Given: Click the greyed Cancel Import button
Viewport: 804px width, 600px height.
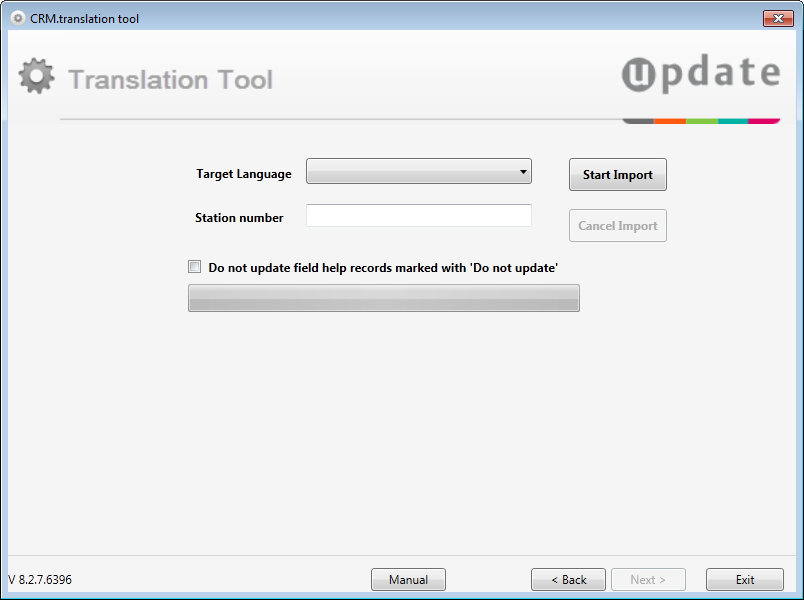Looking at the screenshot, I should (x=617, y=226).
